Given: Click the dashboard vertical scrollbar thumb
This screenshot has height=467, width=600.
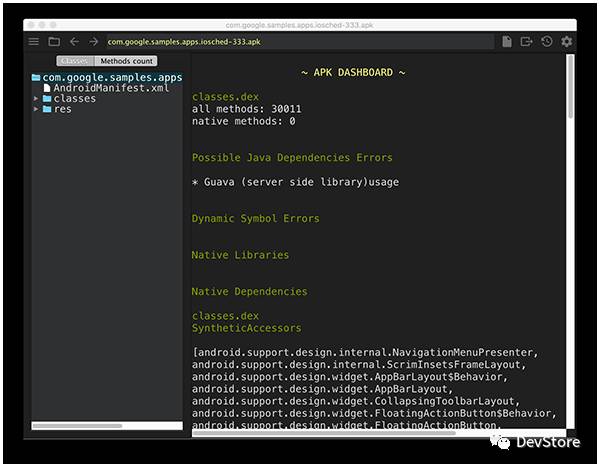Looking at the screenshot, I should [x=571, y=87].
